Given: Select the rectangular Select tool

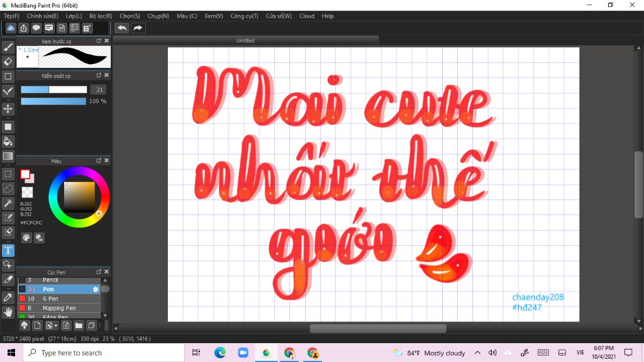Looking at the screenshot, I should click(8, 174).
